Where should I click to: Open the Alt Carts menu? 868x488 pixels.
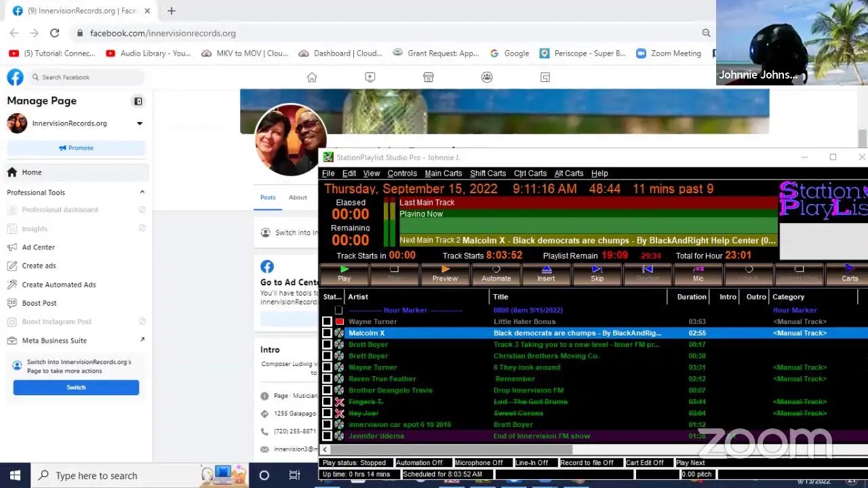(569, 174)
